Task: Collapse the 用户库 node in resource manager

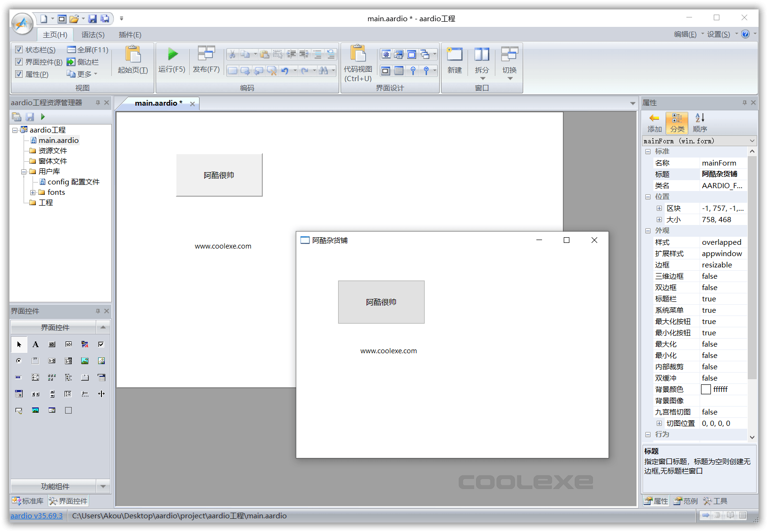Action: pos(24,171)
